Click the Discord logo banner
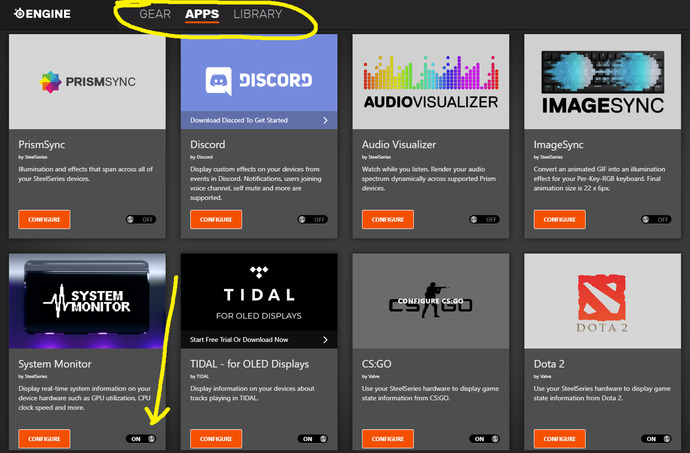Screen dimensions: 690x453 pos(259,73)
